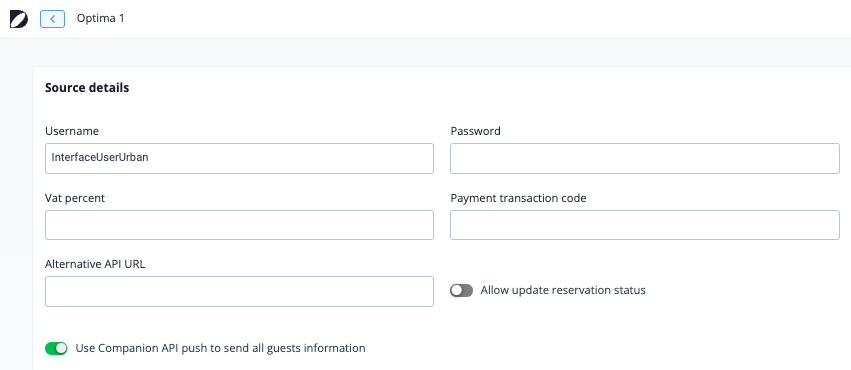Image resolution: width=851 pixels, height=370 pixels.
Task: Click the Username label text
Action: coord(72,131)
